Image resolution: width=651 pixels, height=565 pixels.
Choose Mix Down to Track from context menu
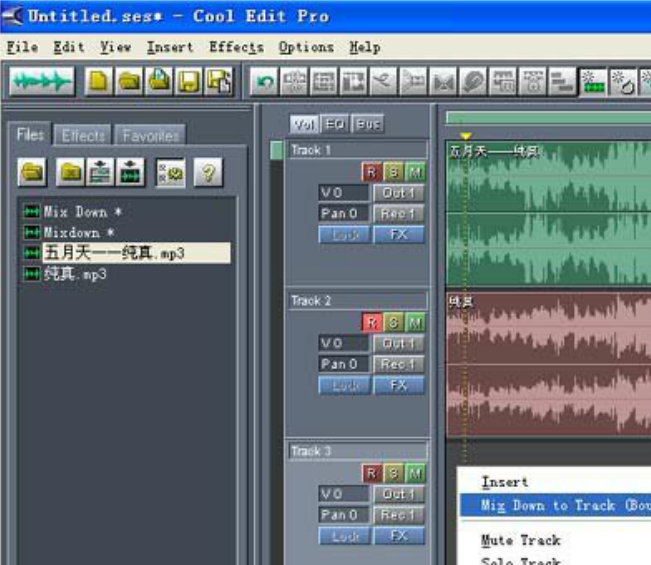click(x=560, y=506)
